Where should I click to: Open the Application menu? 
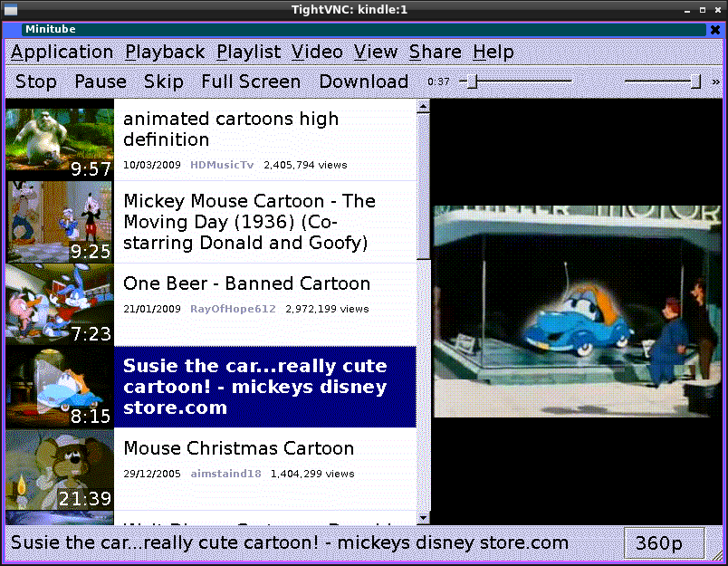[x=62, y=52]
